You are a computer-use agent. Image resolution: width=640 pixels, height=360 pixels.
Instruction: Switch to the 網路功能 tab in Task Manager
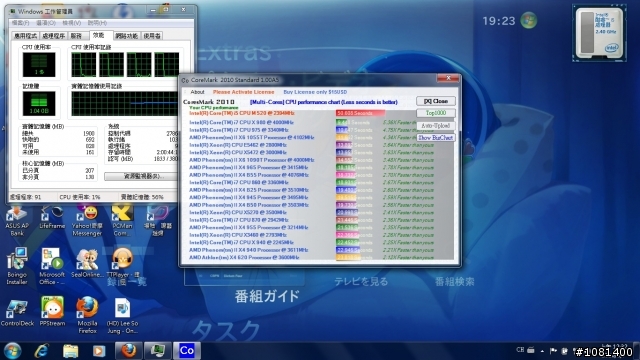127,36
